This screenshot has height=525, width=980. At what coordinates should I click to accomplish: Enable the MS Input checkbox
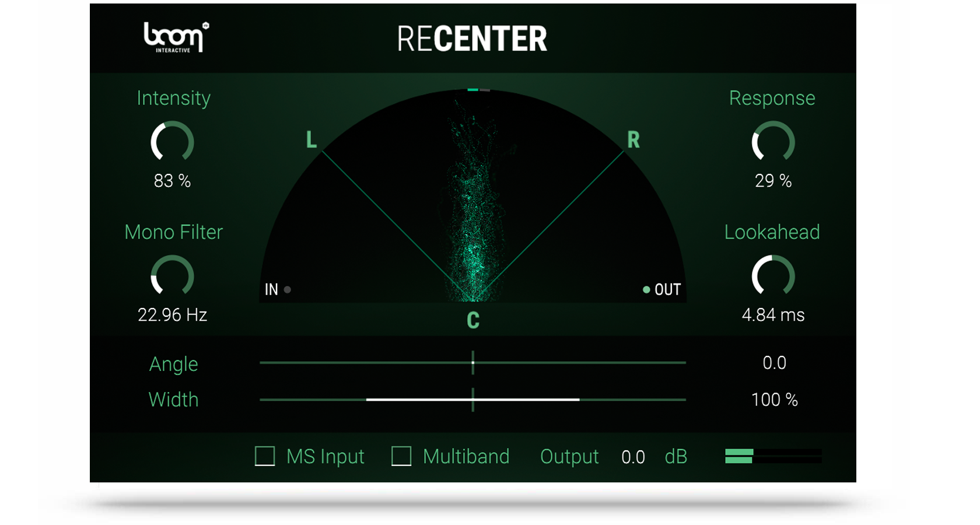click(265, 457)
